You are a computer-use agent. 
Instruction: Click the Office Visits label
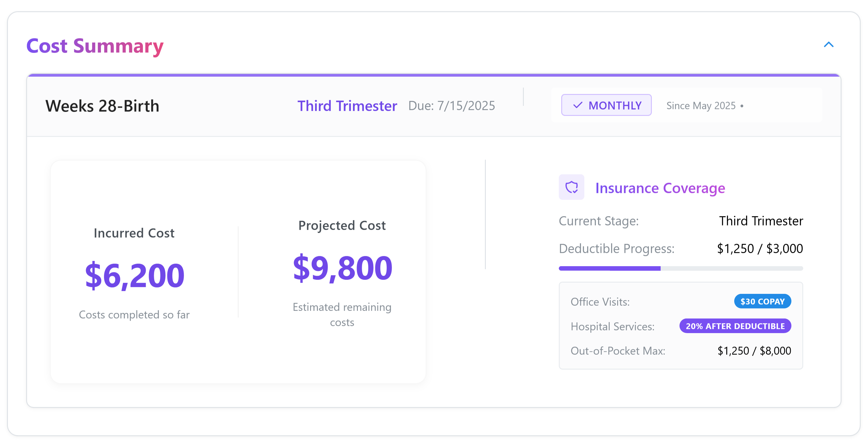(600, 302)
